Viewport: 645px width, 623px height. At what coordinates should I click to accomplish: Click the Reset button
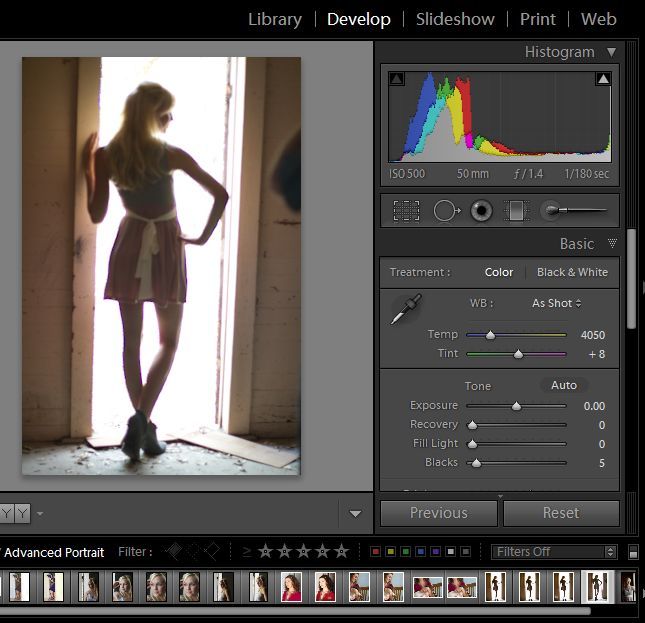pos(561,513)
